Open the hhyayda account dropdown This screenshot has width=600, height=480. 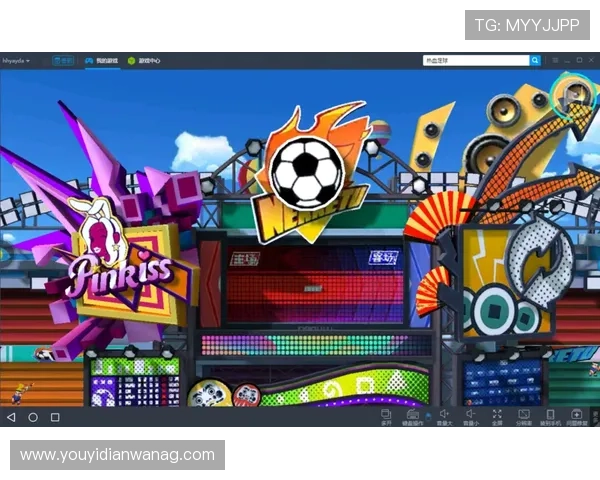tap(16, 60)
